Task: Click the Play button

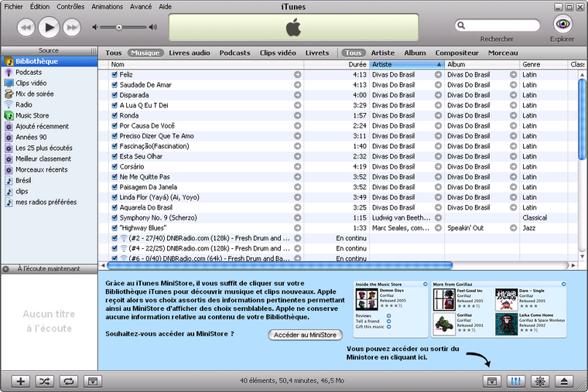Action: pos(49,27)
